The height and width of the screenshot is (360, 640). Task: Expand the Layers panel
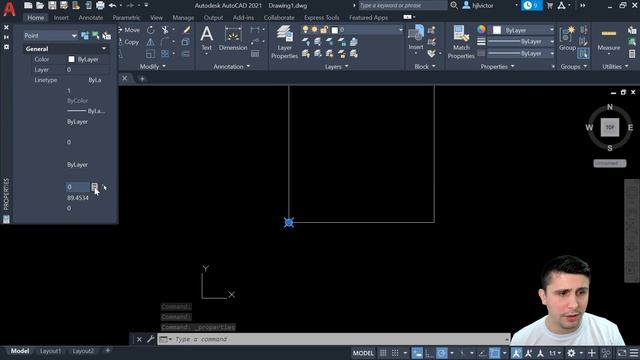coord(336,67)
